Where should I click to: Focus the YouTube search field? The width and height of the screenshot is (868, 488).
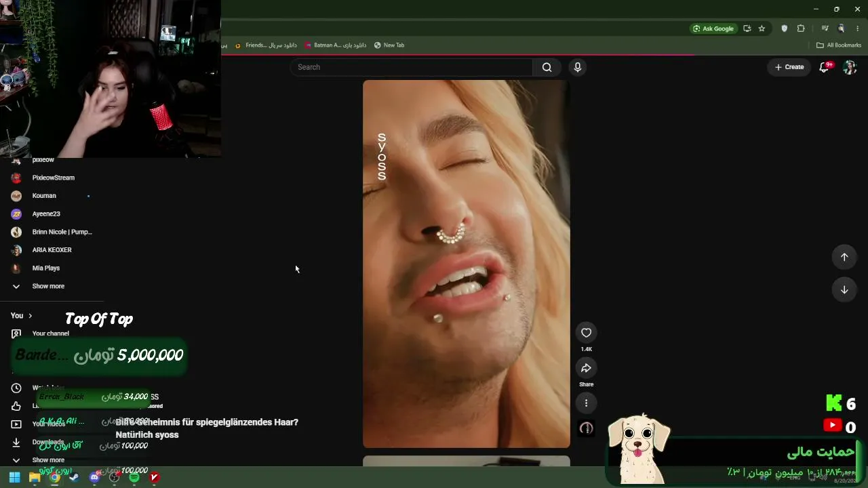pos(412,67)
